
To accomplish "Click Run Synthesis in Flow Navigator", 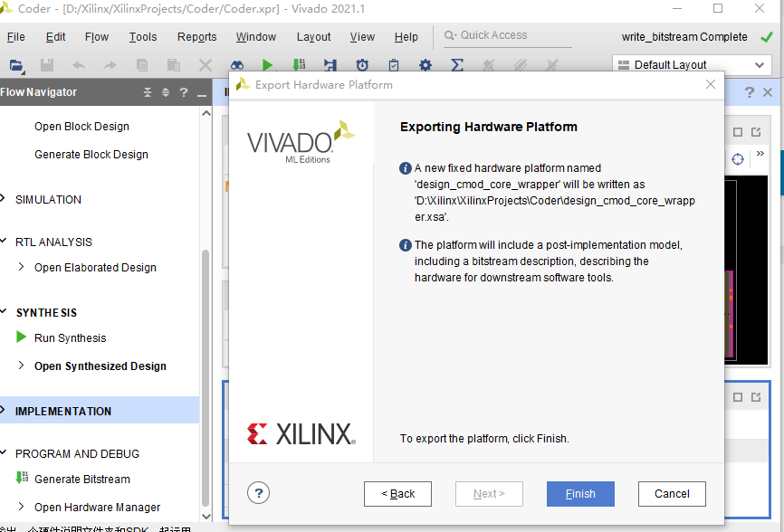I will point(70,338).
